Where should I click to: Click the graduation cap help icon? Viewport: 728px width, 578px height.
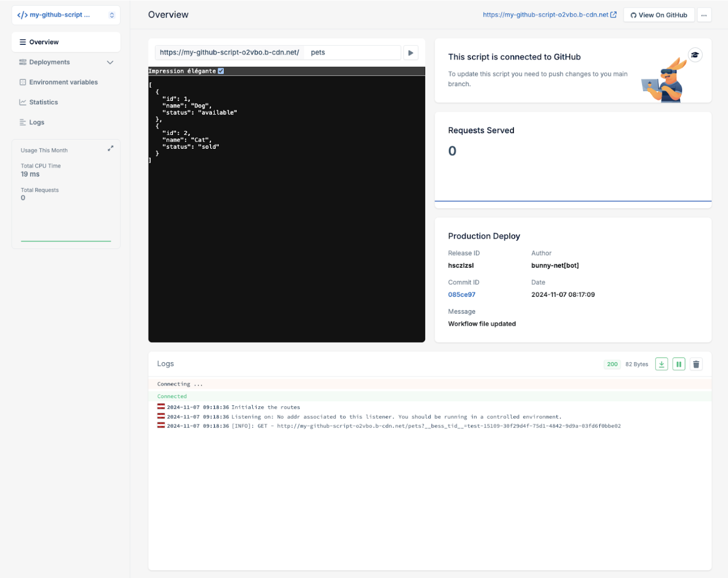coord(695,55)
